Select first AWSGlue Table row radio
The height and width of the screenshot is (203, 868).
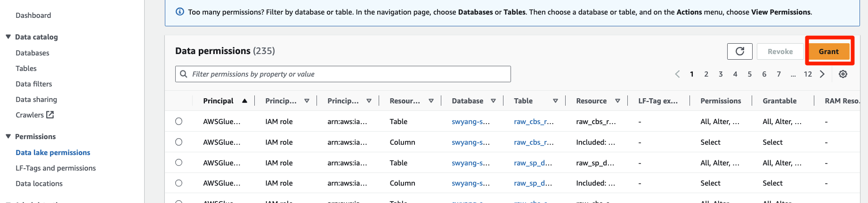point(179,121)
